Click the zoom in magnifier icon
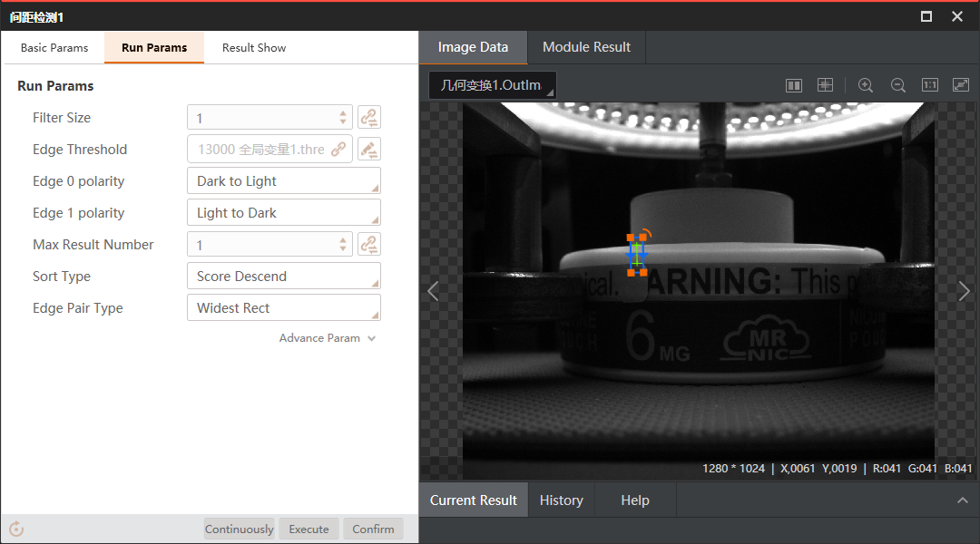This screenshot has width=980, height=544. click(865, 85)
